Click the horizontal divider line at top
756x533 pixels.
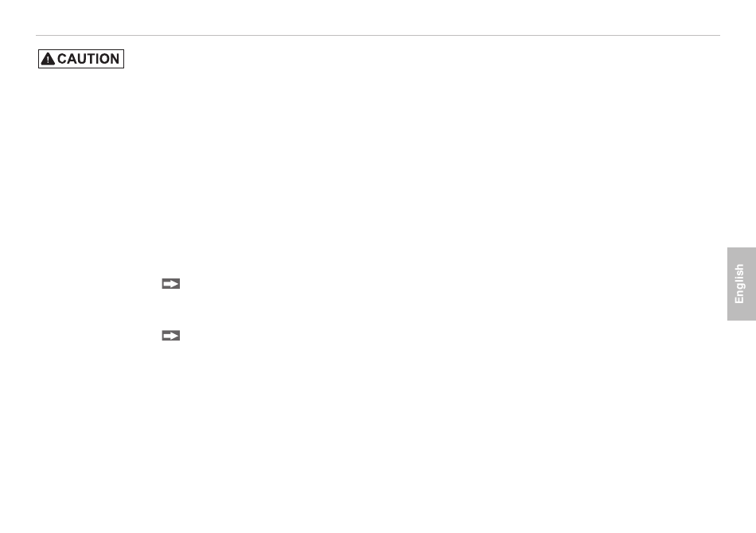378,35
